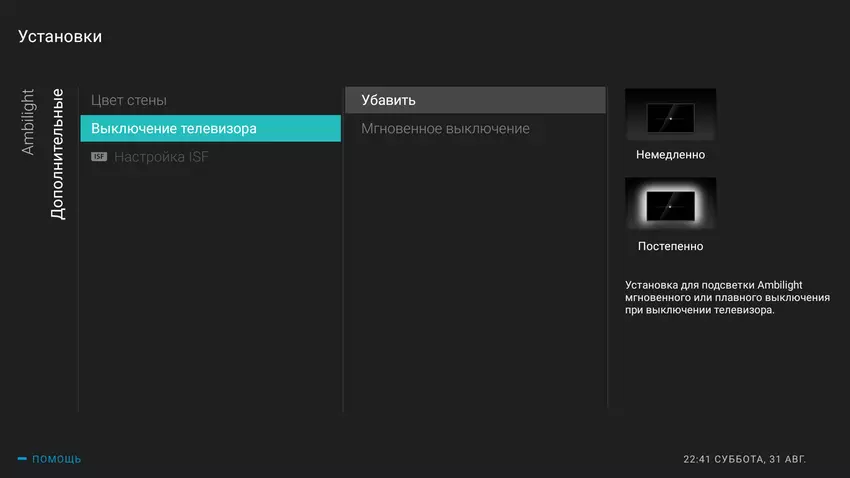Choose the Мгновенное выключение option
850x478 pixels.
click(445, 129)
